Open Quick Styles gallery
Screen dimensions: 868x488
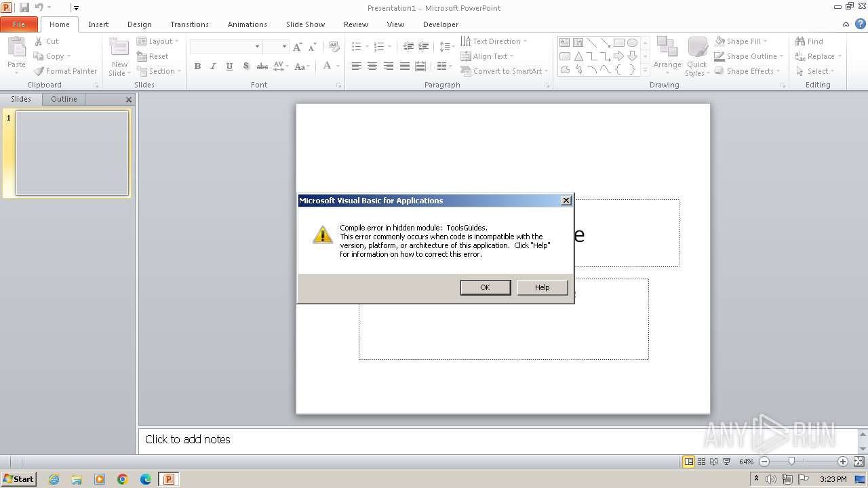coord(697,56)
